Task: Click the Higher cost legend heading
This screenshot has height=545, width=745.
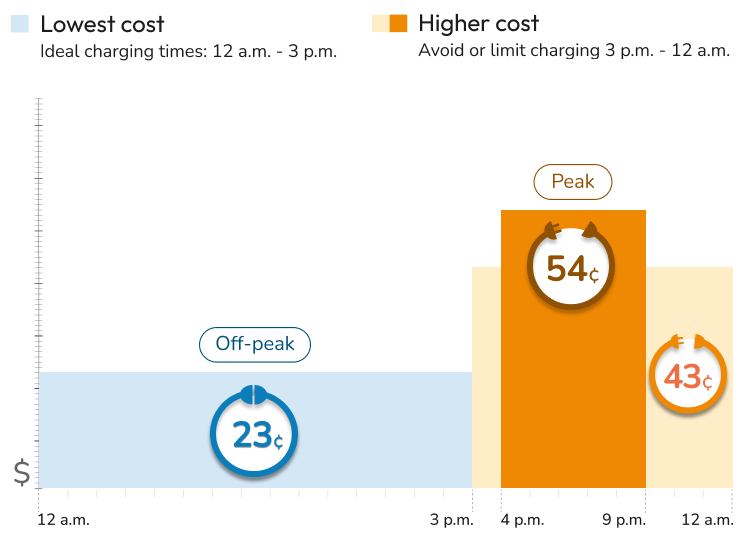Action: click(x=478, y=24)
